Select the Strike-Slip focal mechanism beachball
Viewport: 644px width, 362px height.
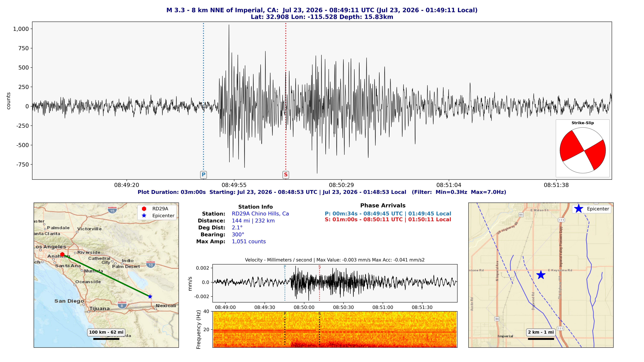583,150
